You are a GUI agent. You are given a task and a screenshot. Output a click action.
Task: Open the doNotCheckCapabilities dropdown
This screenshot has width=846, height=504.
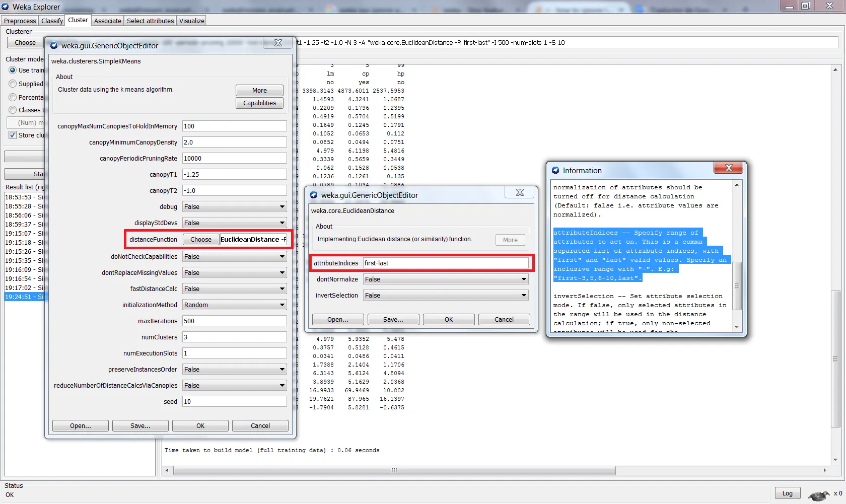click(235, 256)
